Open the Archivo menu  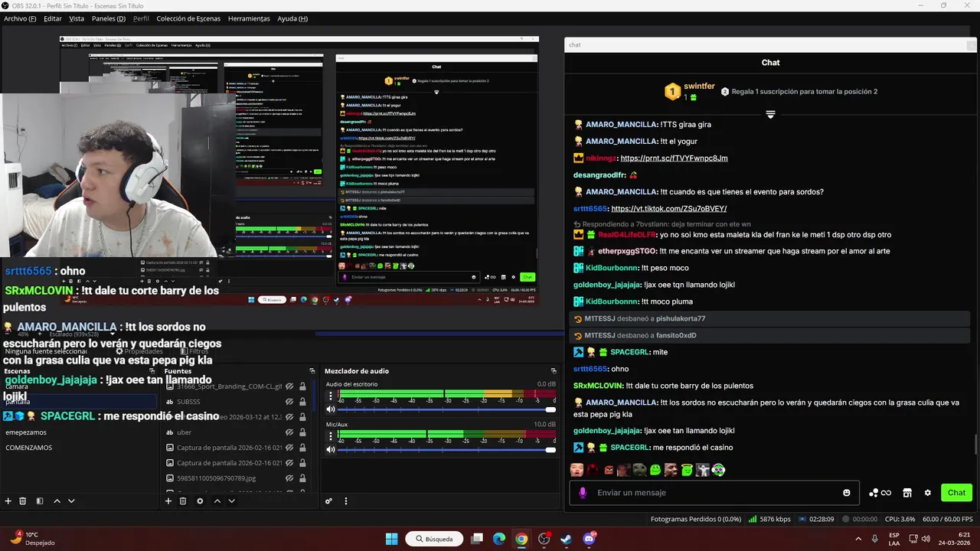[20, 18]
